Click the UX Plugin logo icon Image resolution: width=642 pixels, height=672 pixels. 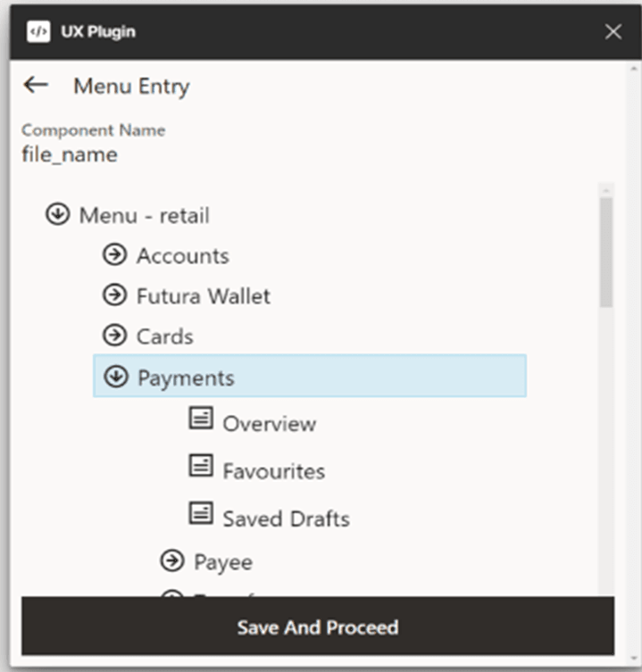38,32
